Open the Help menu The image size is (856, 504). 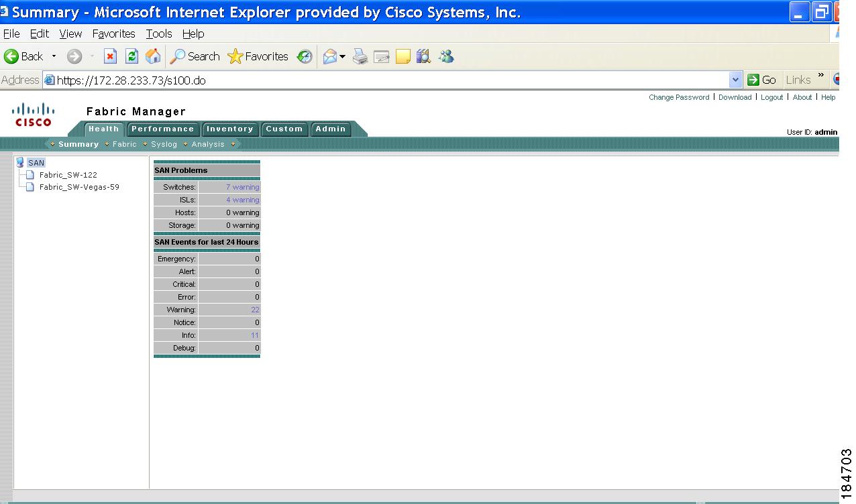[x=193, y=34]
